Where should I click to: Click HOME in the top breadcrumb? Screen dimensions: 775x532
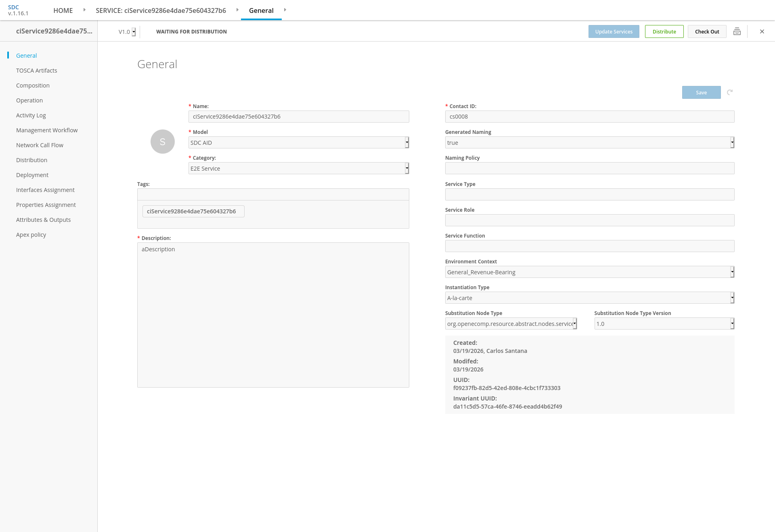coord(63,10)
